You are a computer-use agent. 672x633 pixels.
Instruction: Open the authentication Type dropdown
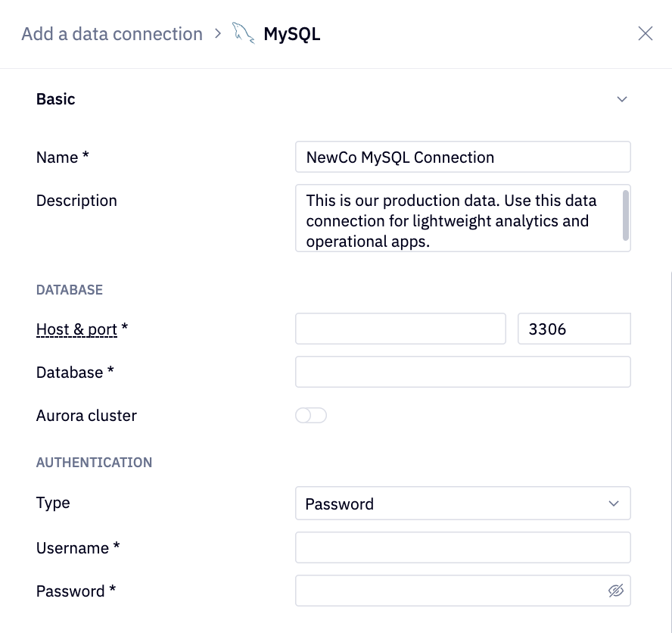[462, 504]
